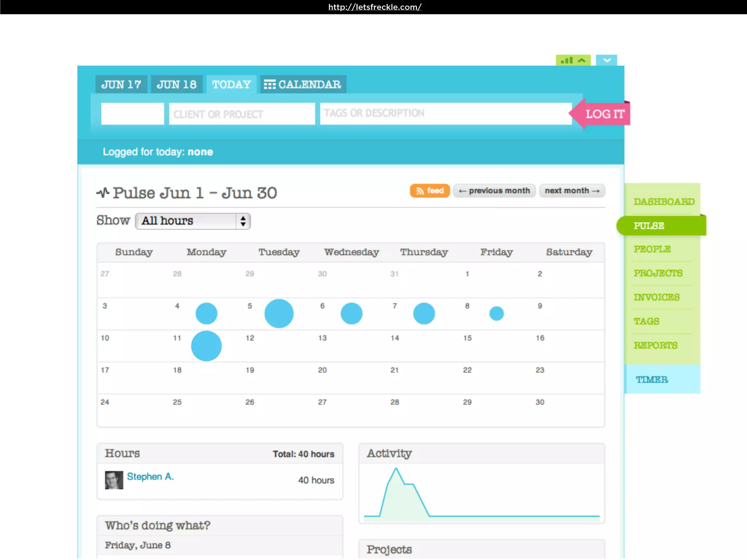
Task: Click the Client or Project input field
Action: 242,114
